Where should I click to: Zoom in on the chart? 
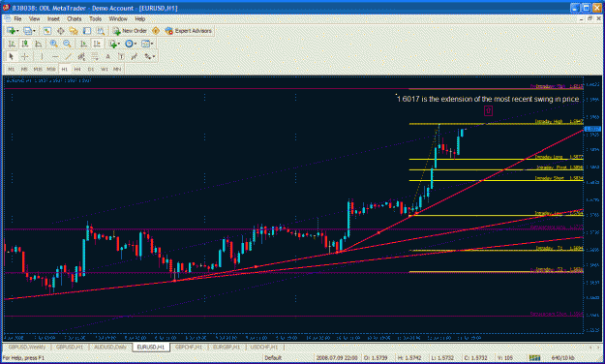point(54,44)
